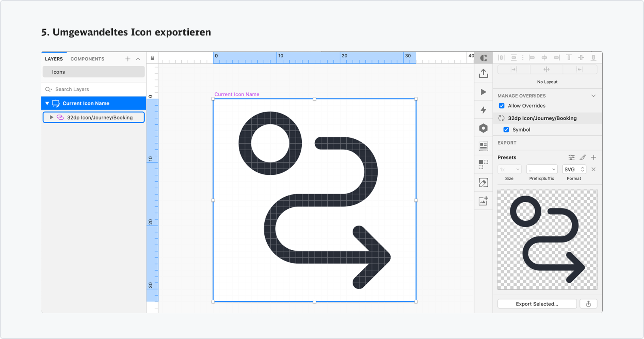Toggle the Symbol override checkbox
The height and width of the screenshot is (339, 644).
click(506, 130)
